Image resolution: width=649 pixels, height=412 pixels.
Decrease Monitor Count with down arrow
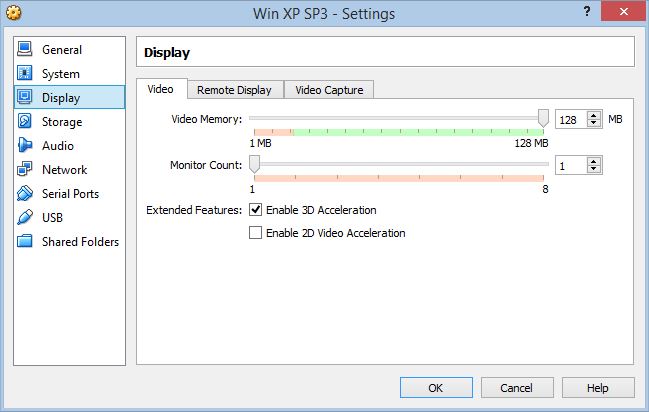[594, 169]
